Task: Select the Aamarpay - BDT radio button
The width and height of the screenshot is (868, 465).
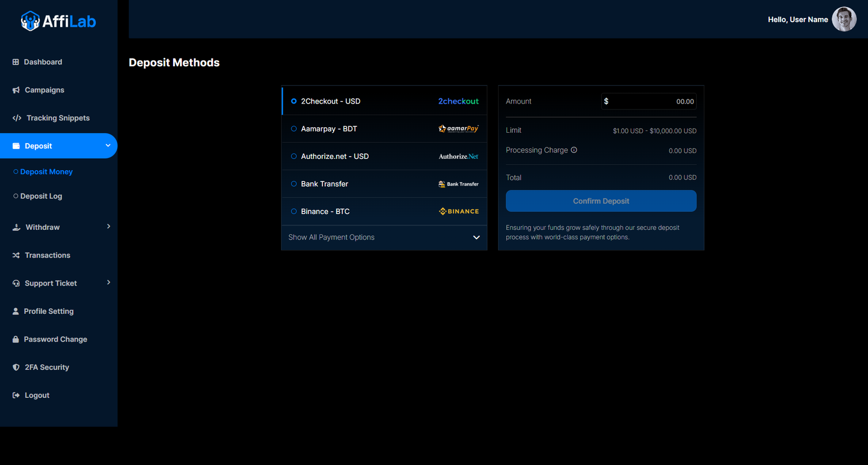Action: 294,129
